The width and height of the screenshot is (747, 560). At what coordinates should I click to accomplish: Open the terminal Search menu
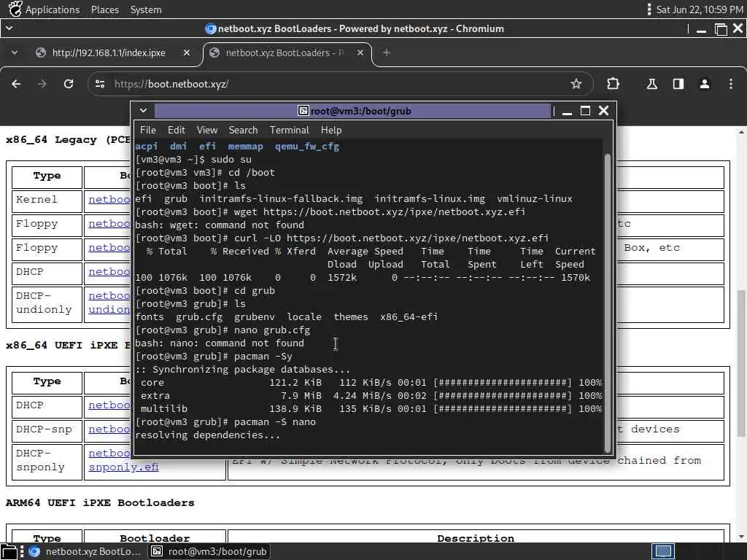pyautogui.click(x=243, y=130)
